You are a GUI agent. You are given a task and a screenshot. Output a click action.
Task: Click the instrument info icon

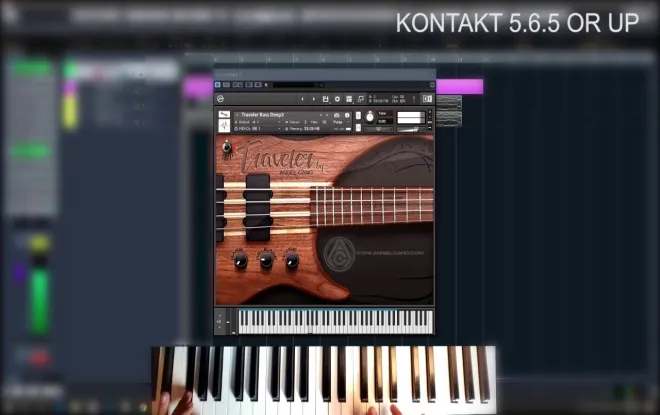pyautogui.click(x=347, y=115)
